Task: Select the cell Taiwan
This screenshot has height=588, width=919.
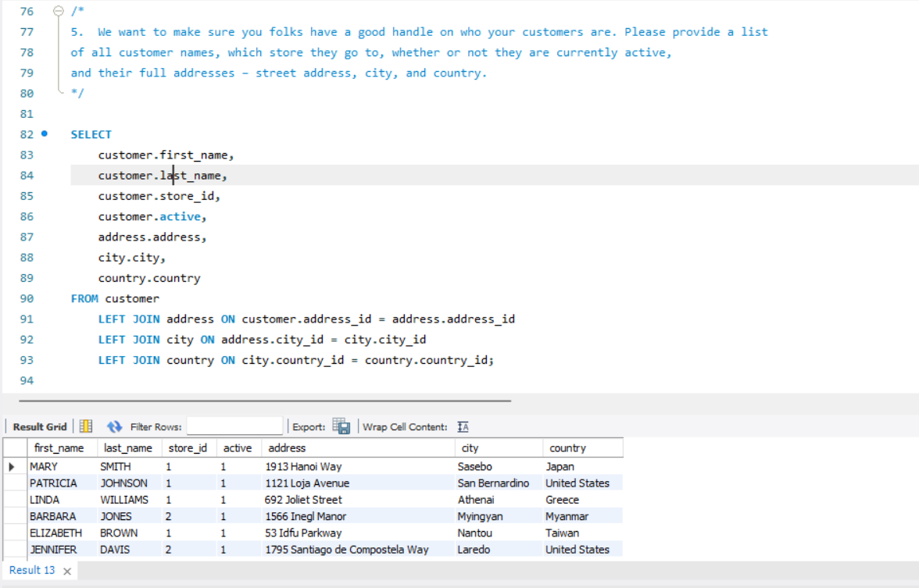Action: [583, 533]
